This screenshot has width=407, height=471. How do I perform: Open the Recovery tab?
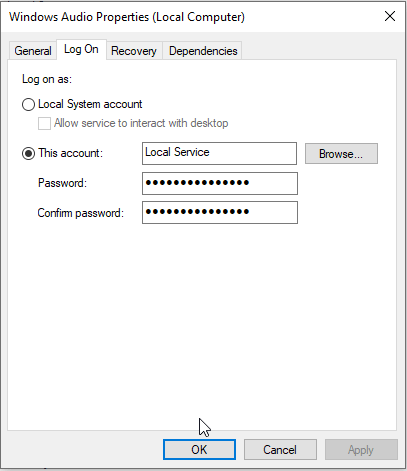(134, 51)
